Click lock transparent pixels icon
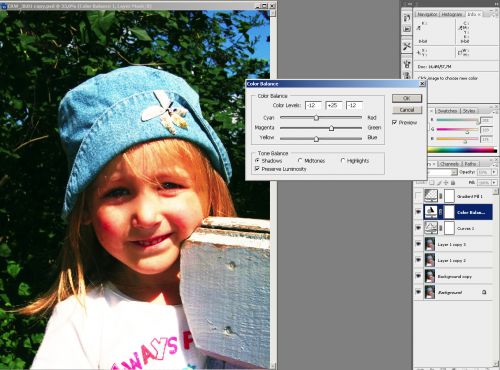The height and width of the screenshot is (370, 500). click(x=432, y=183)
